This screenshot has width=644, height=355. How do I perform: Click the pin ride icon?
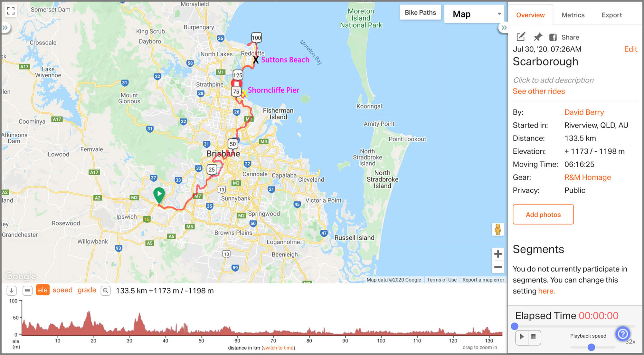(538, 37)
